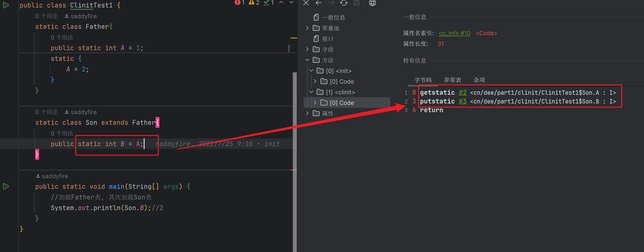Collapse the [1] <clinit> method node
The height and width of the screenshot is (252, 644).
pos(311,92)
